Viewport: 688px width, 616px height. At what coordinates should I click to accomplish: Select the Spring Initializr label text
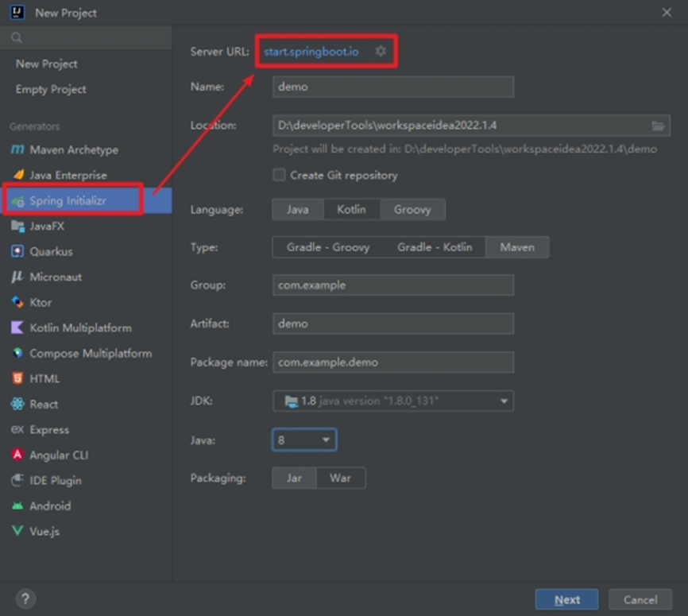pos(68,200)
